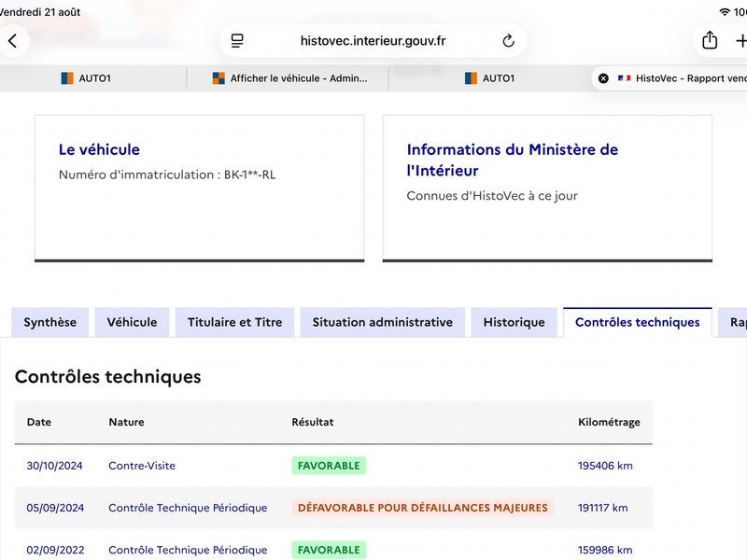747x560 pixels.
Task: Click the Date column header
Action: pos(39,422)
